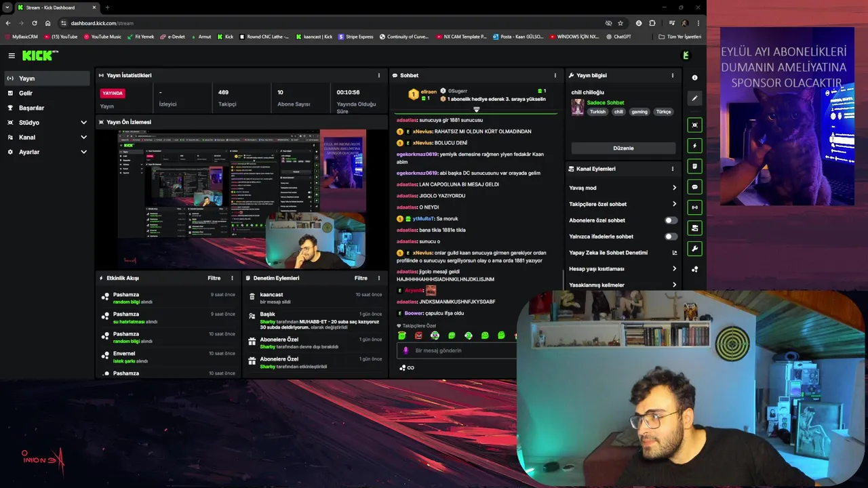This screenshot has height=488, width=868.
Task: Click the pencil edit icon in right toolbar
Action: (694, 98)
